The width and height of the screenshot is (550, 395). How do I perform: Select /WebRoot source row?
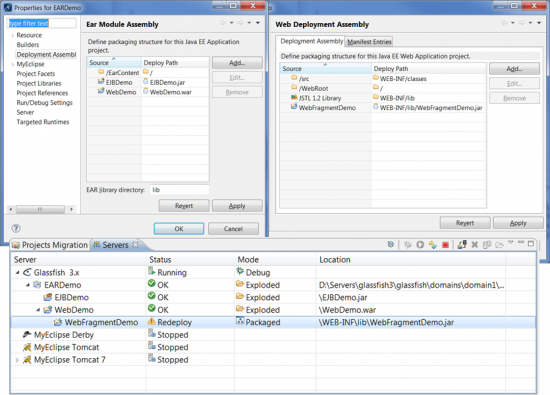coord(313,88)
